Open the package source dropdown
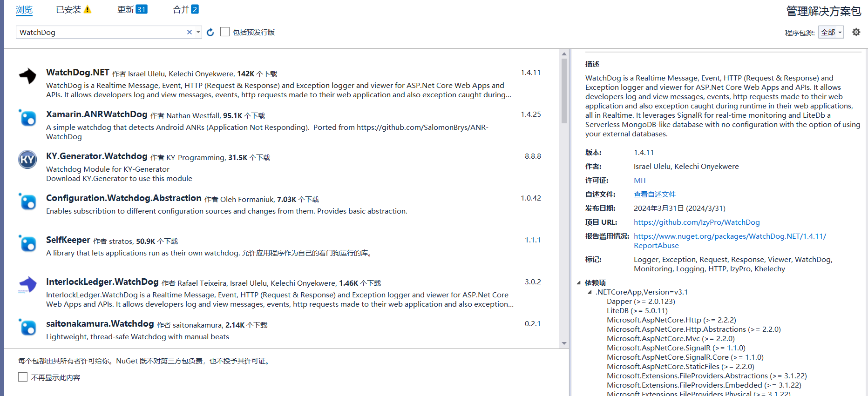868x396 pixels. [x=831, y=32]
